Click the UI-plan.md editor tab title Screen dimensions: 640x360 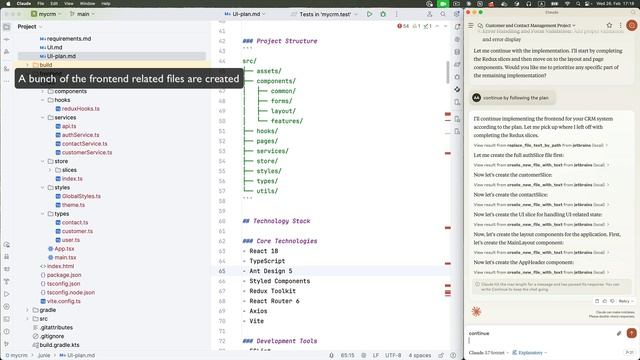click(x=246, y=14)
